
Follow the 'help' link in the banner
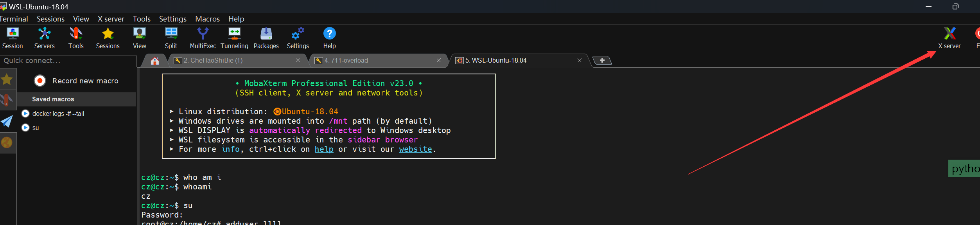[324, 149]
